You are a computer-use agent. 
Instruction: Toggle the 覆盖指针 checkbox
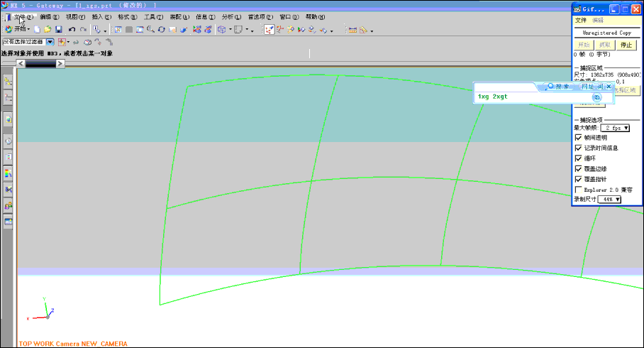click(x=578, y=179)
